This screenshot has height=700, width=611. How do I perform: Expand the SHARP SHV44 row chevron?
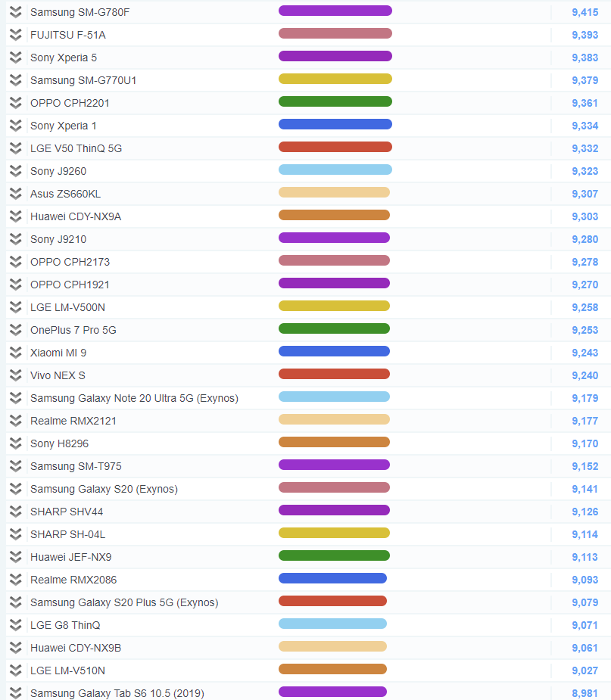coord(16,512)
